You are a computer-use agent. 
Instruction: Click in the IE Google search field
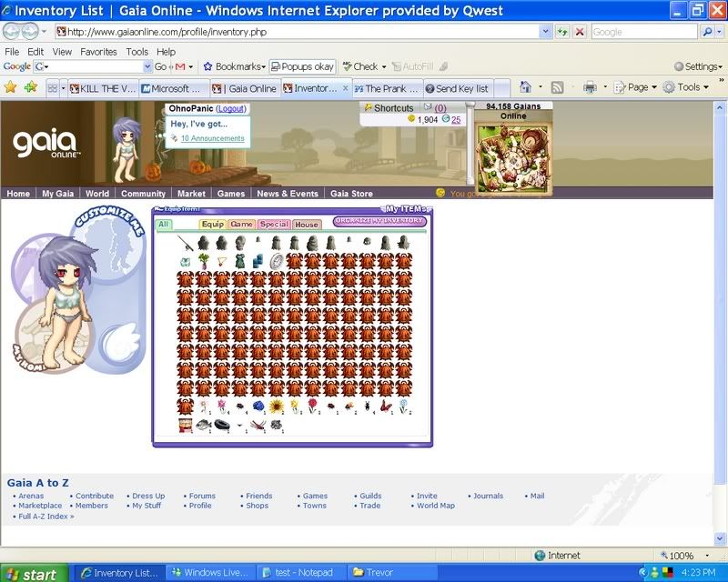click(x=643, y=32)
